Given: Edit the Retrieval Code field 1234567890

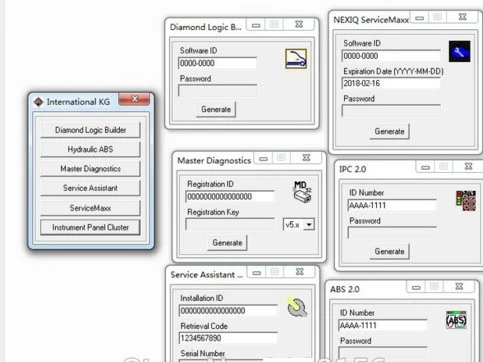Looking at the screenshot, I should 228,338.
